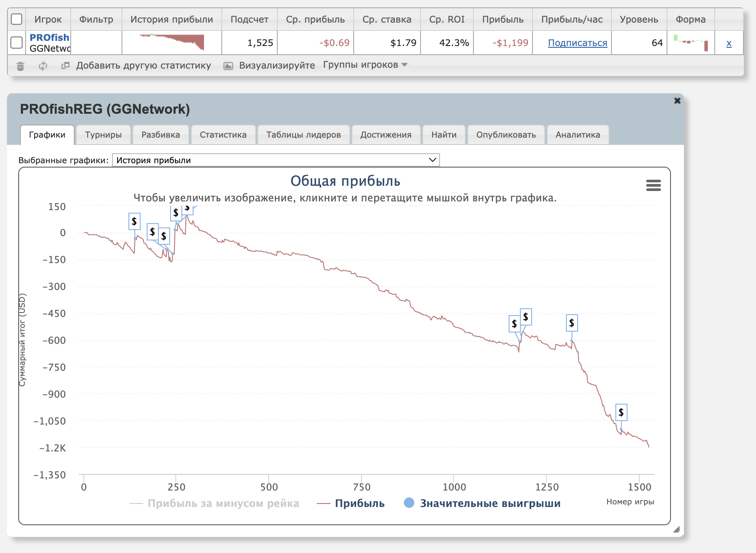Open the Выбранные графики dropdown
This screenshot has width=756, height=553.
click(x=276, y=160)
